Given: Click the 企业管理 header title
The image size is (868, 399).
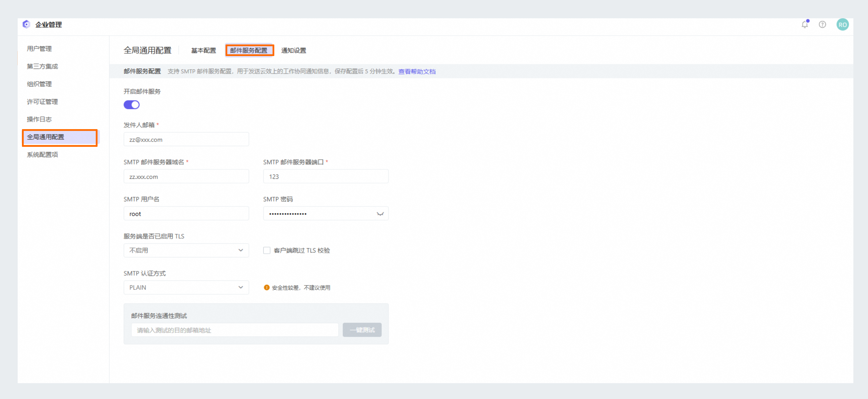Looking at the screenshot, I should pyautogui.click(x=48, y=25).
